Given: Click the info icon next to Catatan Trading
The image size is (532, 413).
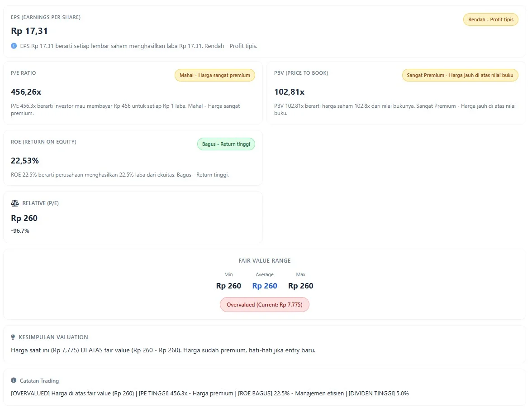Looking at the screenshot, I should (14, 381).
